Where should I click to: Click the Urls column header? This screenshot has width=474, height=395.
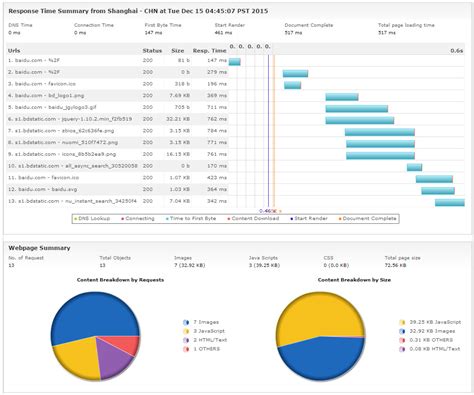14,51
